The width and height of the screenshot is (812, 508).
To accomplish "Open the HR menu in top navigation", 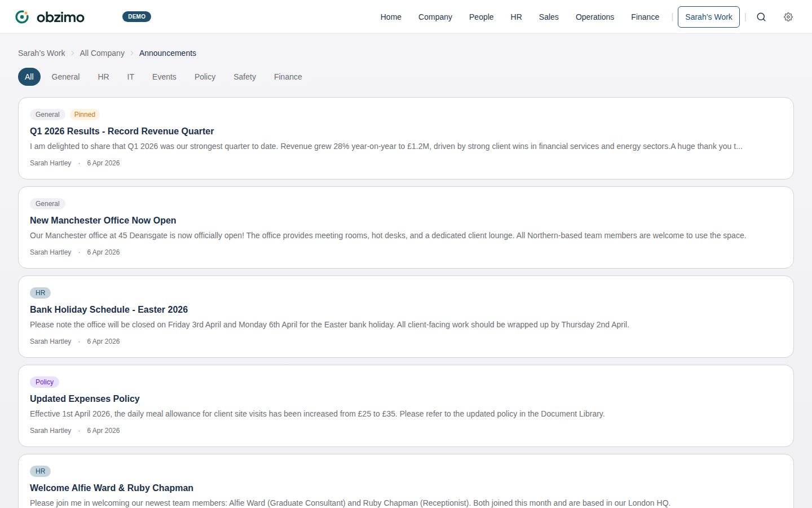I will (516, 17).
